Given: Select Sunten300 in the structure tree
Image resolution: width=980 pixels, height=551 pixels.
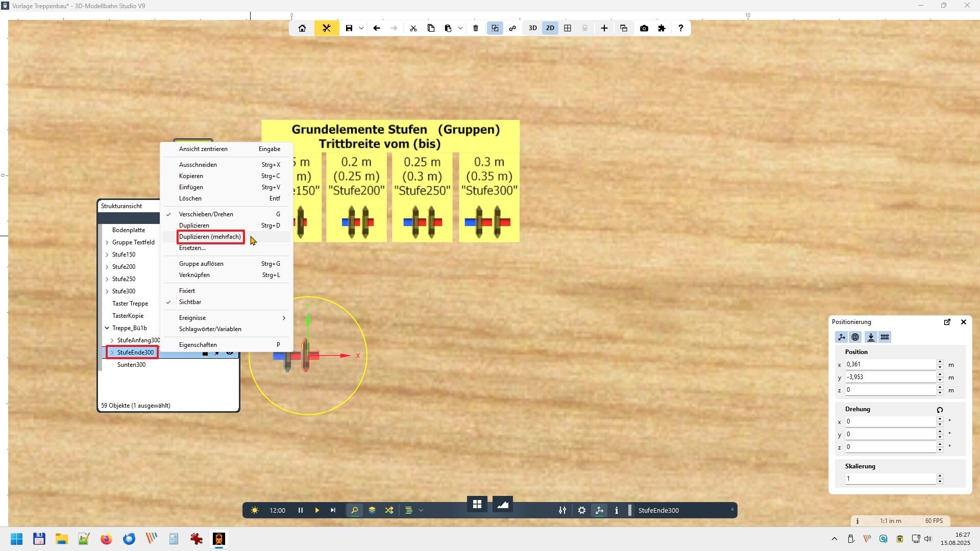Looking at the screenshot, I should [x=131, y=365].
